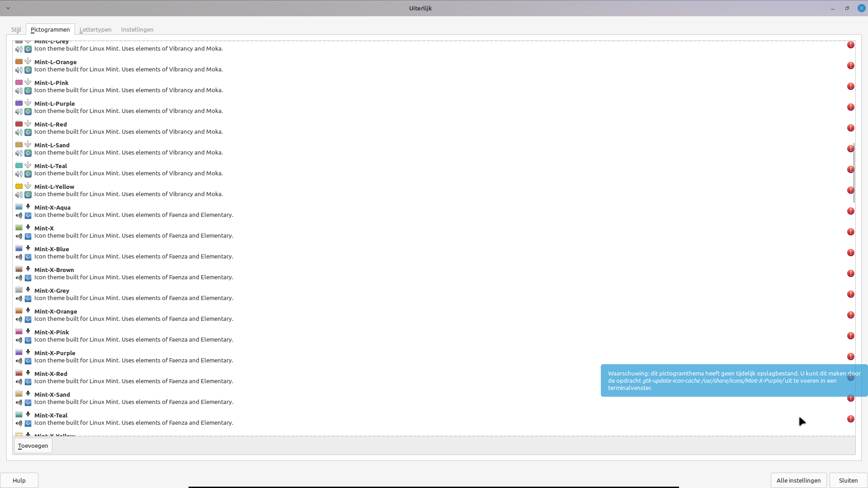This screenshot has width=868, height=488.
Task: Click the app preview icon of Mint-X-Pink
Action: (x=28, y=340)
